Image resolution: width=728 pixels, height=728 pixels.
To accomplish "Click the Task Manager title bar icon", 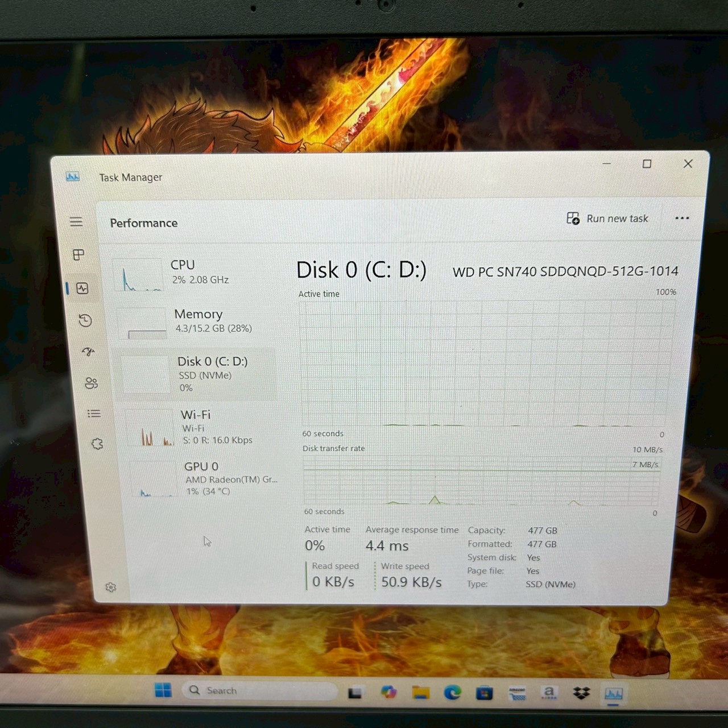I will [72, 177].
